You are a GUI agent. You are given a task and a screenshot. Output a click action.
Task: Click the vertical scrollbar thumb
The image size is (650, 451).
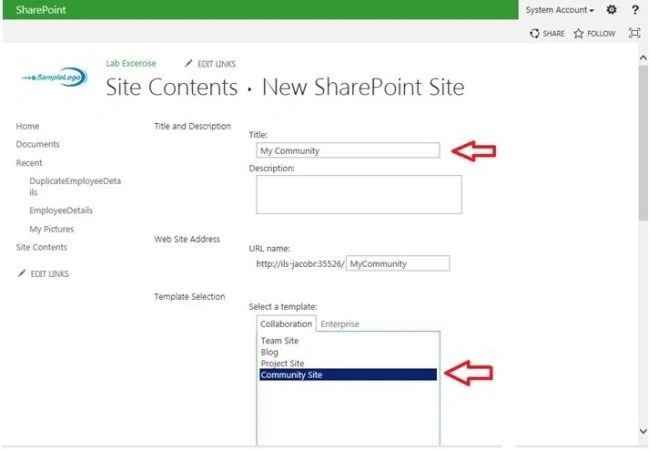[643, 142]
